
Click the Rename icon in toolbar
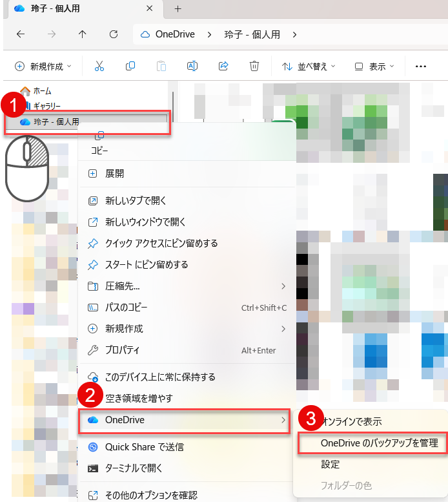tap(192, 66)
